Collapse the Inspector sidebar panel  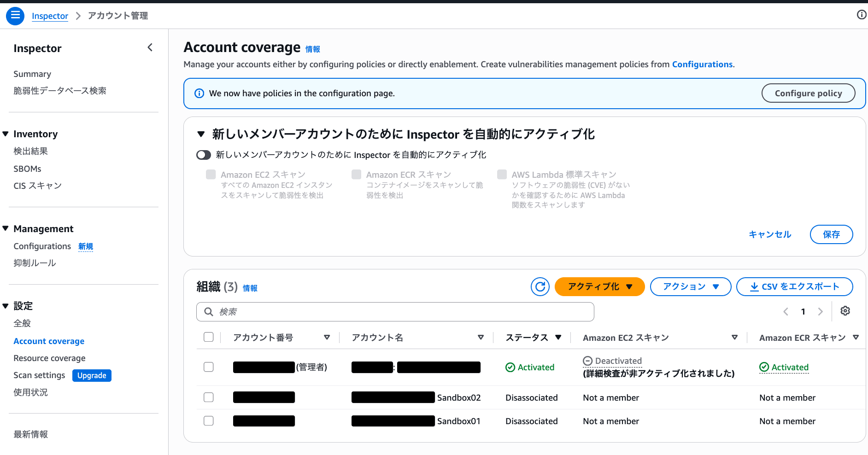(150, 47)
